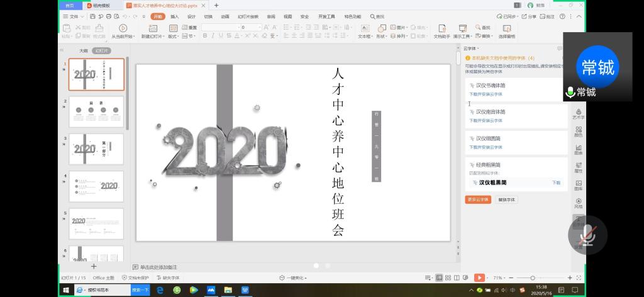
Task: Select slide 2 thumbnail titled 目录
Action: [x=96, y=112]
